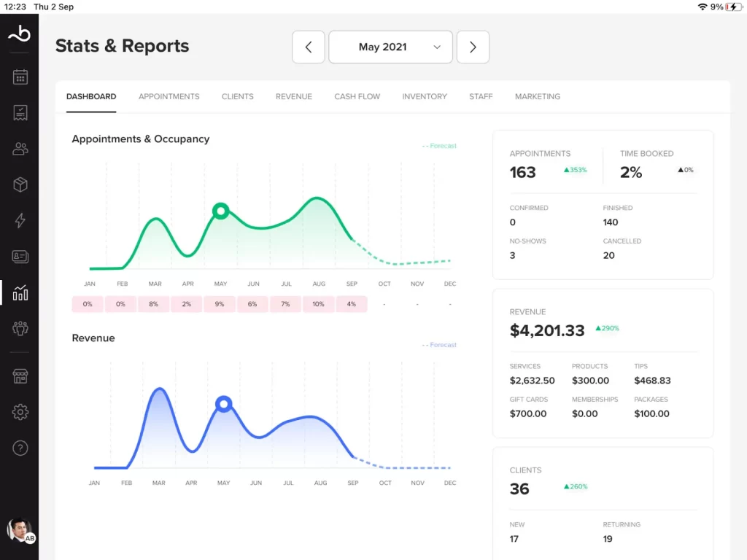The image size is (747, 560).
Task: Switch to the Appointments tab
Action: click(x=169, y=96)
